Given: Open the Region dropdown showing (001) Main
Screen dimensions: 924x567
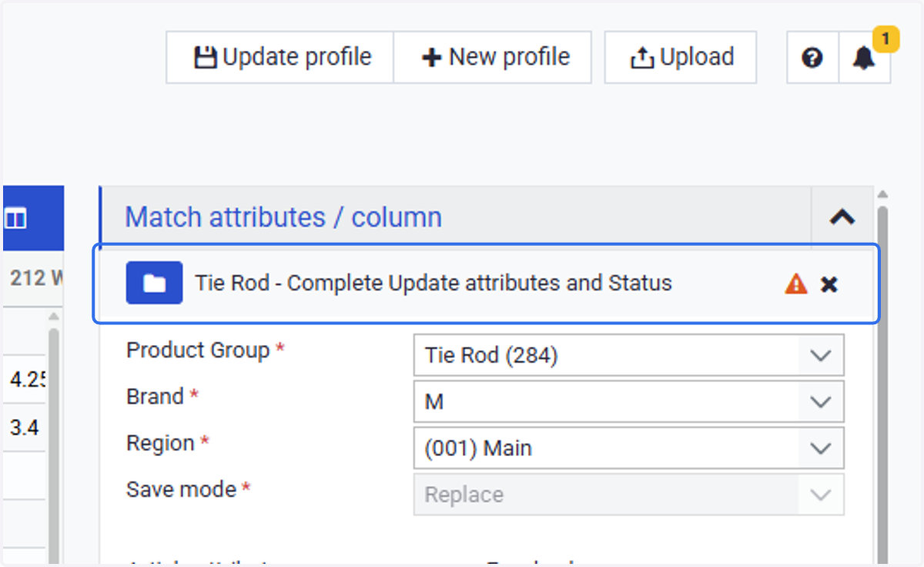Looking at the screenshot, I should click(628, 448).
